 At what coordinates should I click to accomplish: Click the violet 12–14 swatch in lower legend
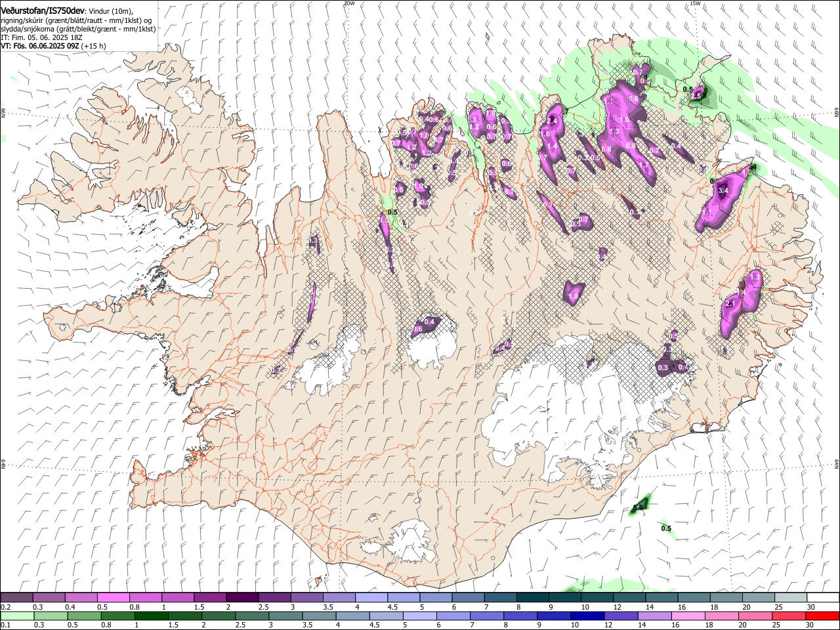click(621, 616)
